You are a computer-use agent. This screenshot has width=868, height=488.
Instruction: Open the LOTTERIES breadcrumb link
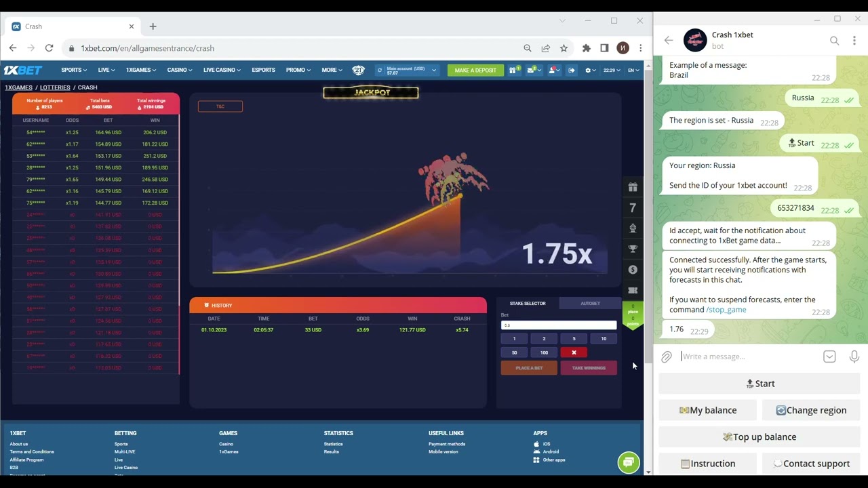[55, 87]
